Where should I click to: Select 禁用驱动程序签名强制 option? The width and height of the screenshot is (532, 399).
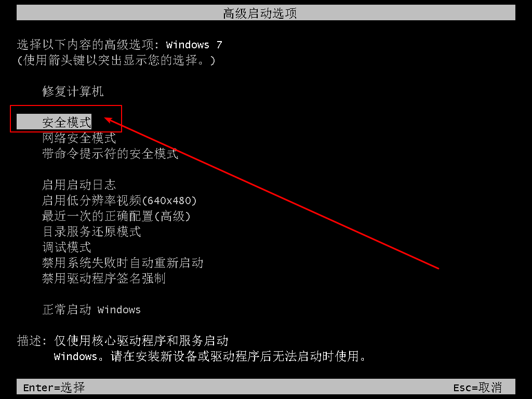104,278
